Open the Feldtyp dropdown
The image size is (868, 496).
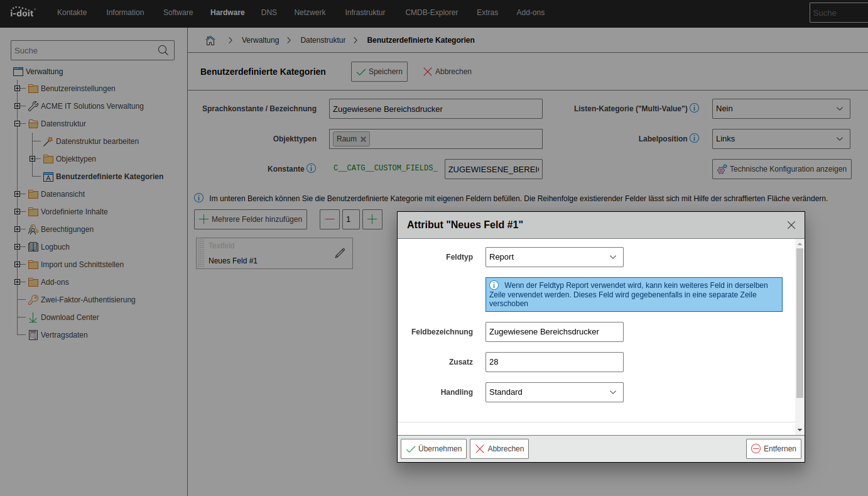(554, 257)
